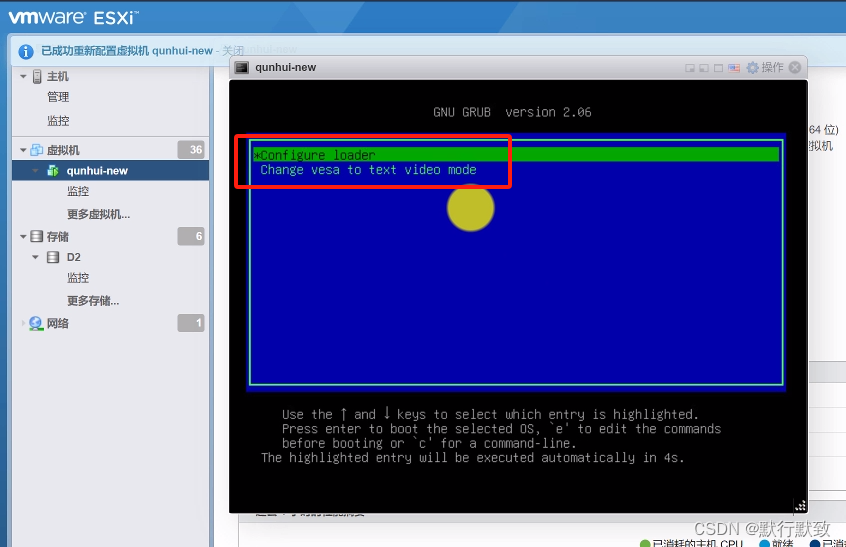Switch console to full window size icon
Image resolution: width=846 pixels, height=547 pixels.
[x=718, y=68]
